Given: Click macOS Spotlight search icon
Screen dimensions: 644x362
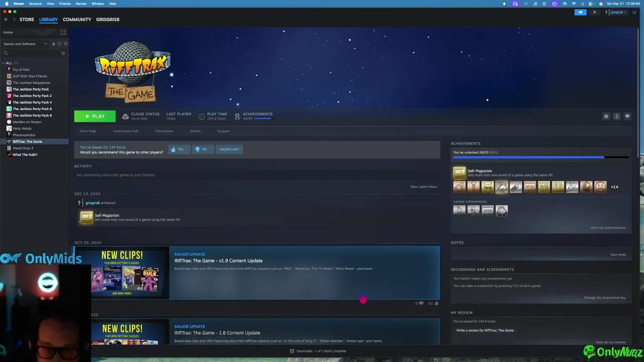Looking at the screenshot, I should coord(583,4).
